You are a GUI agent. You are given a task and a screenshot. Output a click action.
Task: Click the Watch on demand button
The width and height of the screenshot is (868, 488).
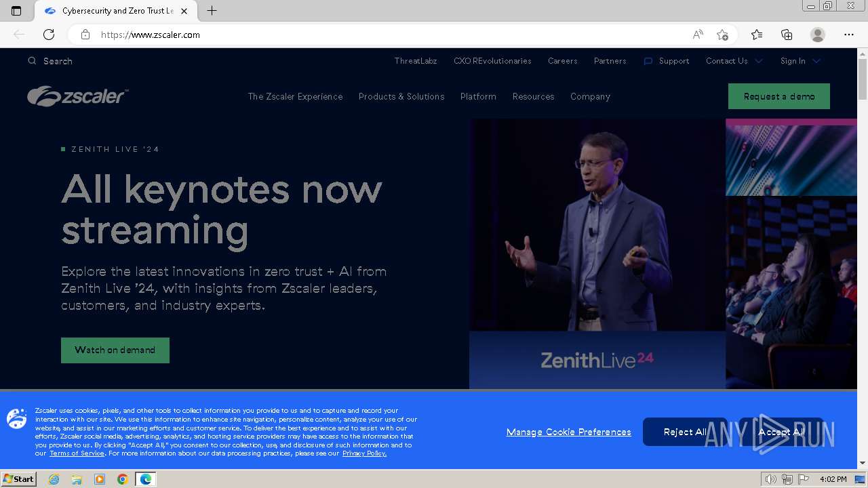(x=115, y=350)
